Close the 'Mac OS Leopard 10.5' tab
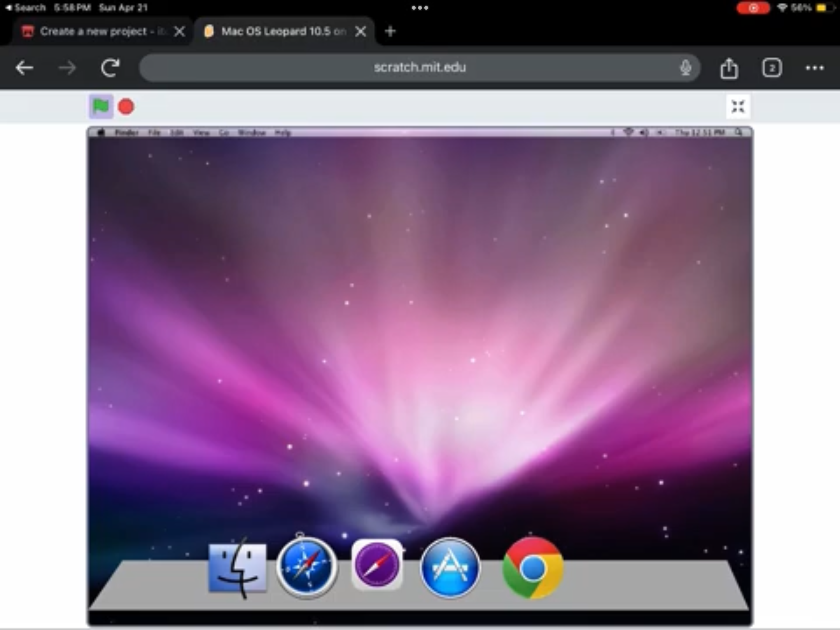Image resolution: width=840 pixels, height=630 pixels. coord(361,31)
